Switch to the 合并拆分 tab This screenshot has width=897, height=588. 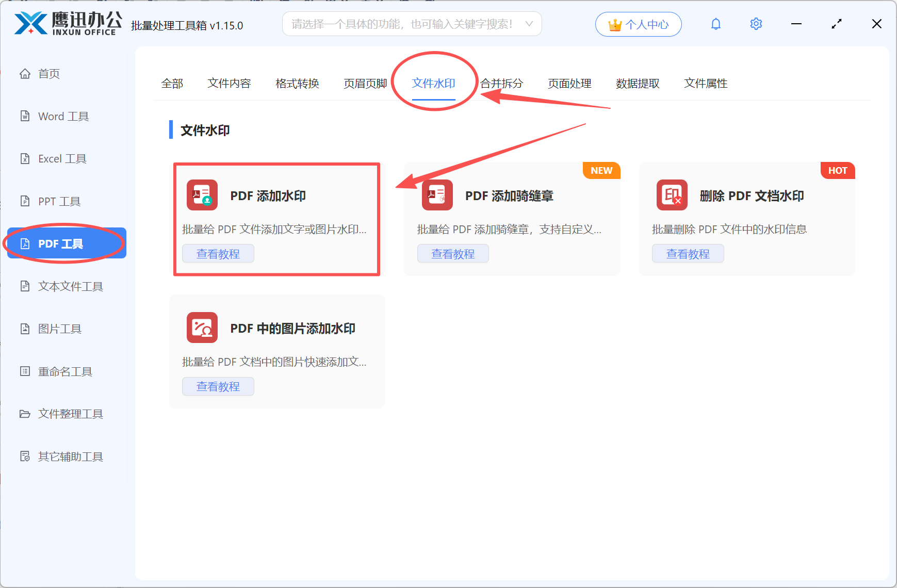pos(501,83)
